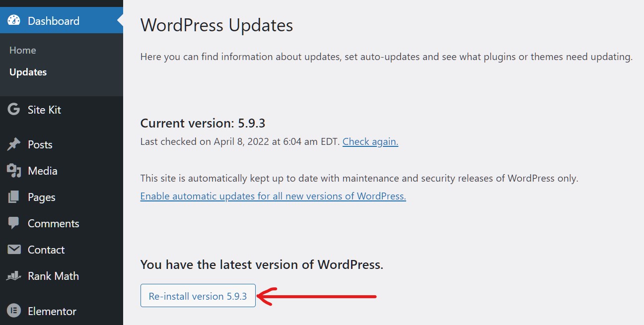Viewport: 644px width, 325px height.
Task: Click the Pages stacked-sheets icon
Action: tap(14, 197)
